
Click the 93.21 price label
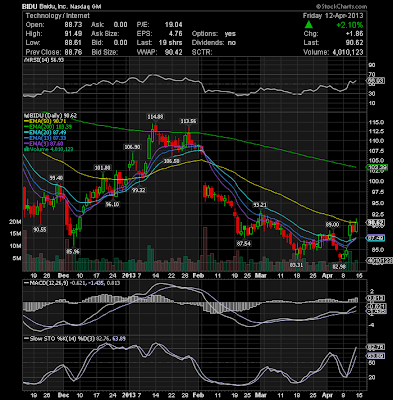[260, 204]
